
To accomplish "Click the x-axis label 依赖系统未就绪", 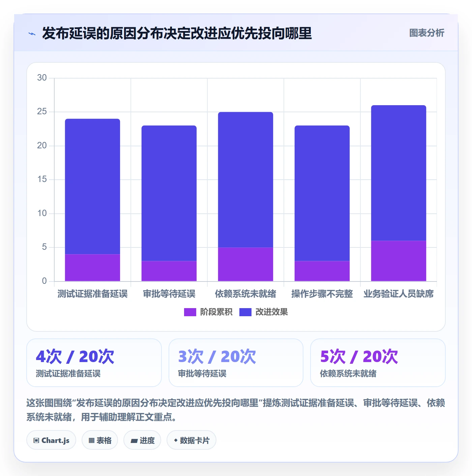I will (245, 294).
